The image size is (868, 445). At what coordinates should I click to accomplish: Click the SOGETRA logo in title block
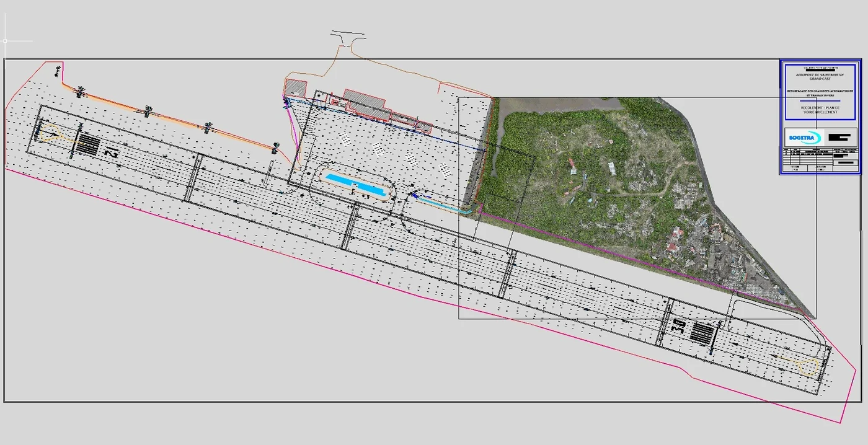point(804,138)
